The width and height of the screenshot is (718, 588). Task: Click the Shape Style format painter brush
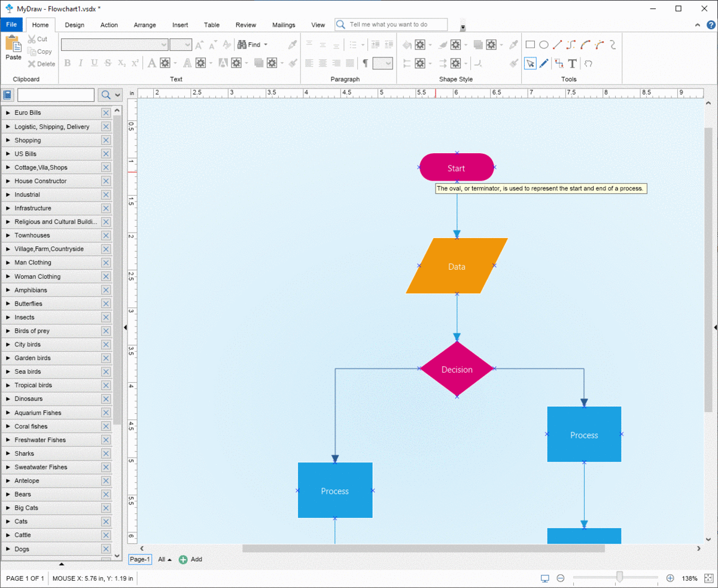click(513, 63)
